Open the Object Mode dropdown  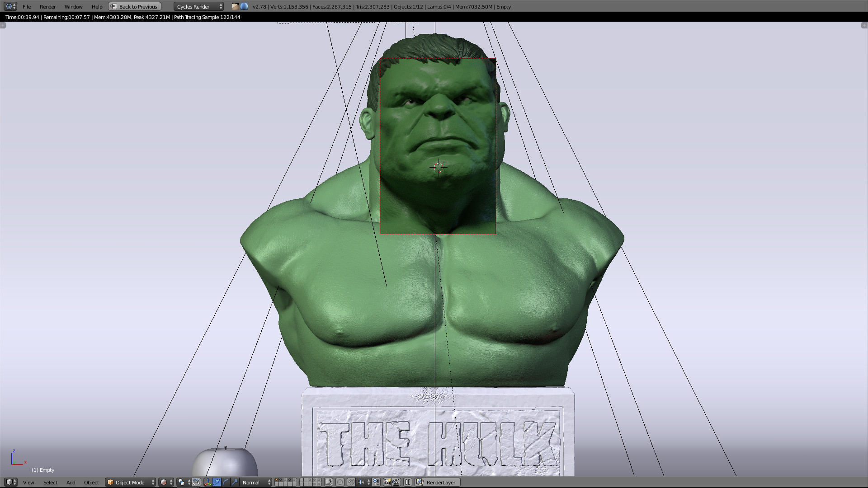pyautogui.click(x=130, y=482)
